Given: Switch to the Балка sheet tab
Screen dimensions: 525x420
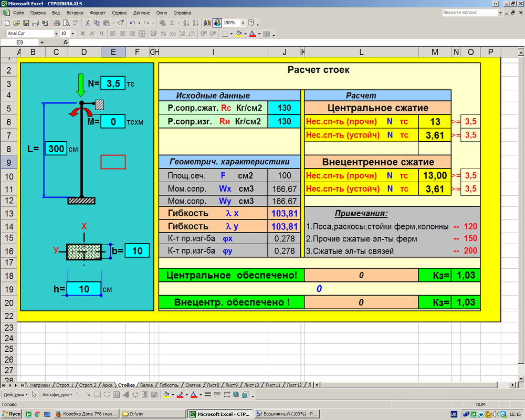Looking at the screenshot, I should 147,385.
